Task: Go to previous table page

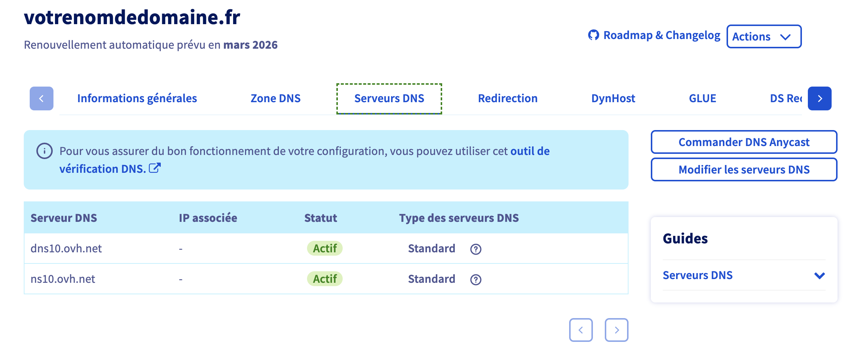Action: click(x=581, y=330)
